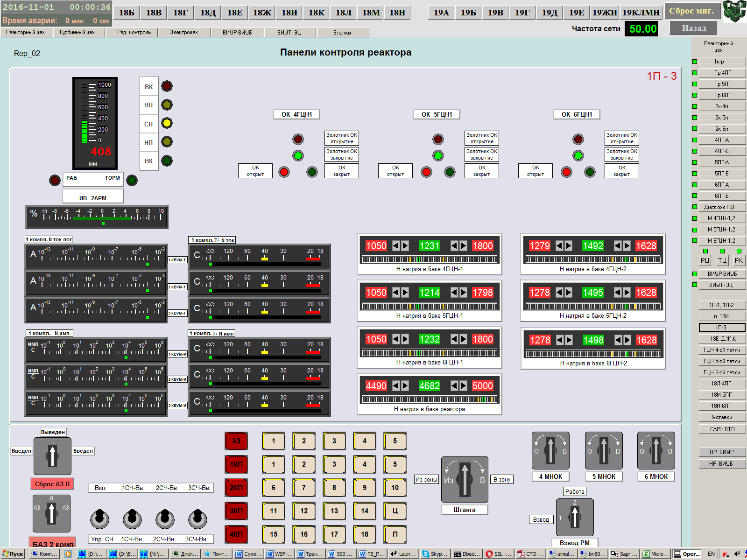Click the red АЗ group button

tap(236, 441)
